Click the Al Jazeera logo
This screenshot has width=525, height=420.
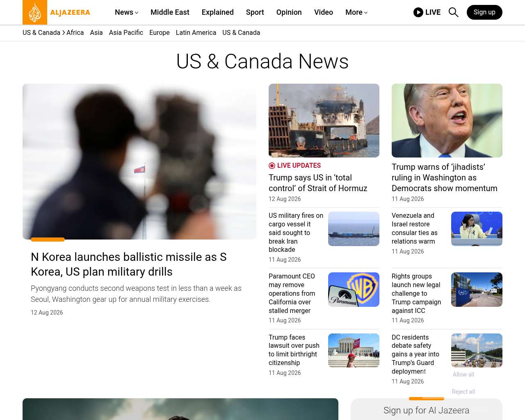coord(57,12)
